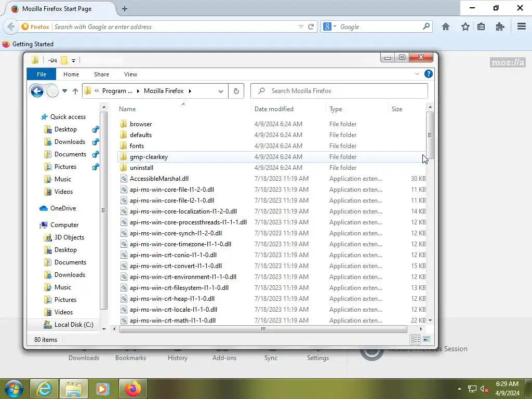Reload page in Firefox address bar
This screenshot has height=399, width=532.
pos(311,27)
